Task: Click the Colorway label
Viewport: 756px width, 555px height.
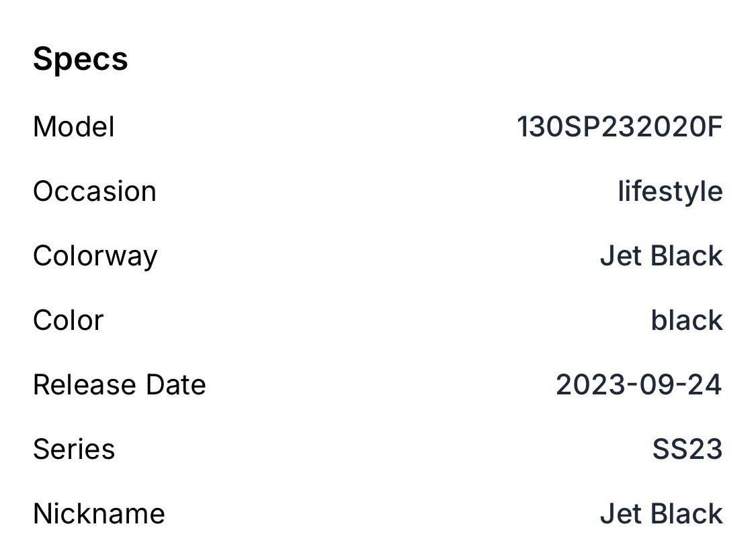Action: [95, 256]
